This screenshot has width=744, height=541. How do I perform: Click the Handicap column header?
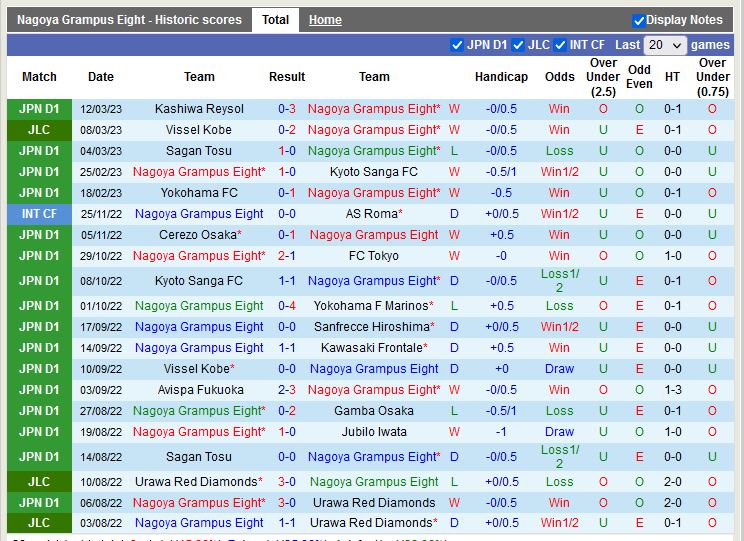click(x=501, y=77)
